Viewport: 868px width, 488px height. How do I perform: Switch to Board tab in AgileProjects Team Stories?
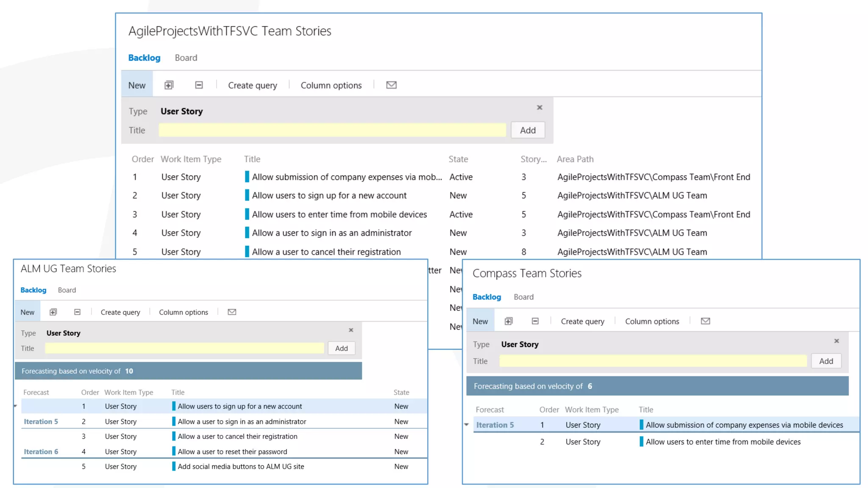click(186, 58)
